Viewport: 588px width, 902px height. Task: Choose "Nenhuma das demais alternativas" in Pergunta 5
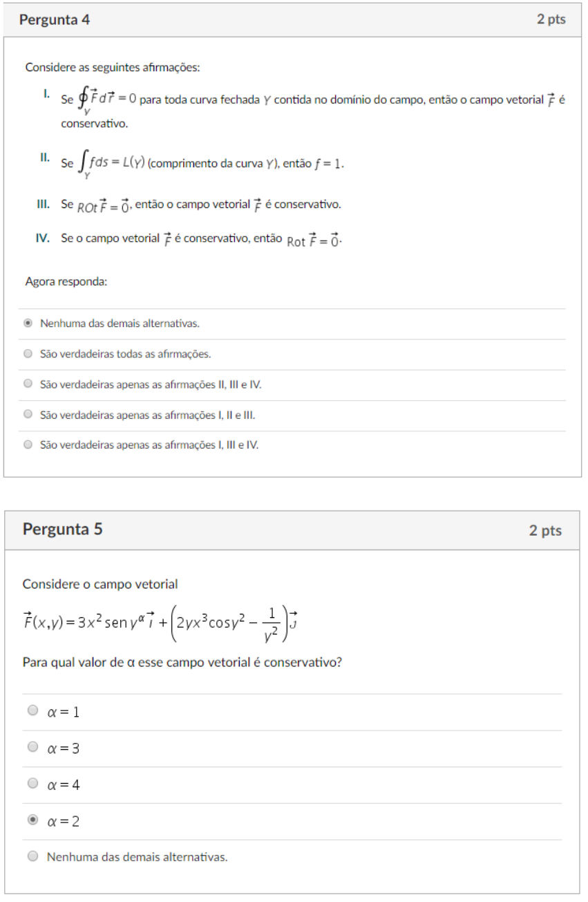[32, 856]
